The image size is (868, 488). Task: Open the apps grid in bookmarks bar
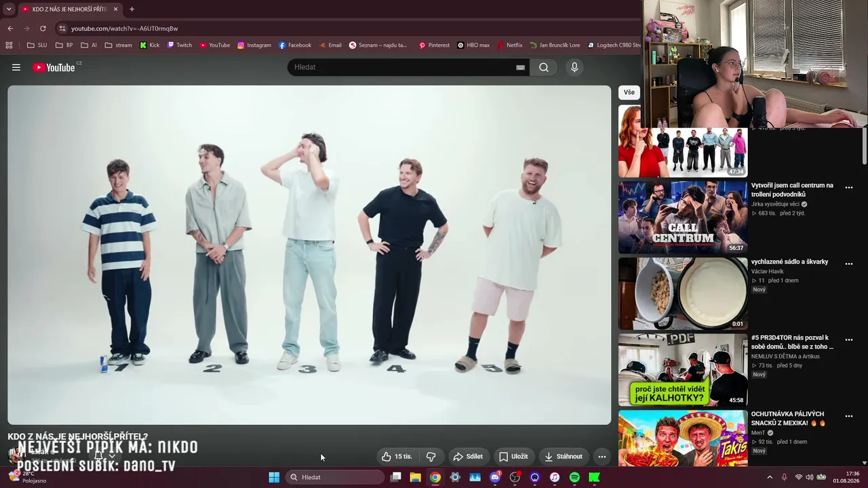click(x=9, y=45)
